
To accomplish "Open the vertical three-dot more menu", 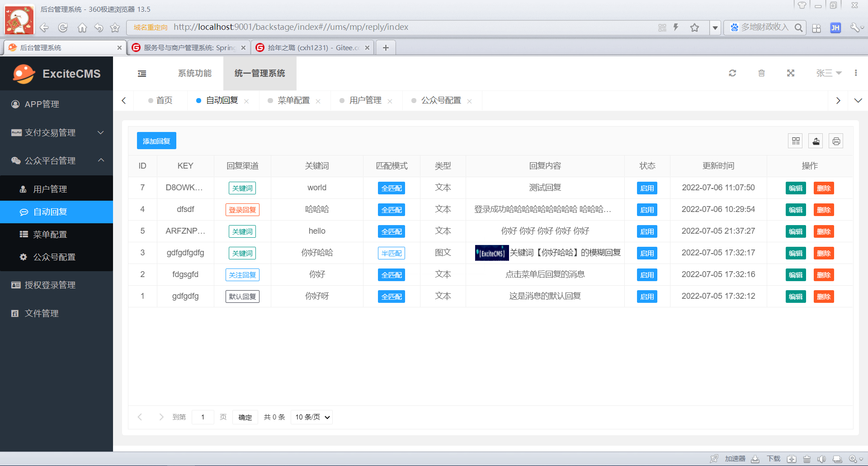I will [856, 73].
